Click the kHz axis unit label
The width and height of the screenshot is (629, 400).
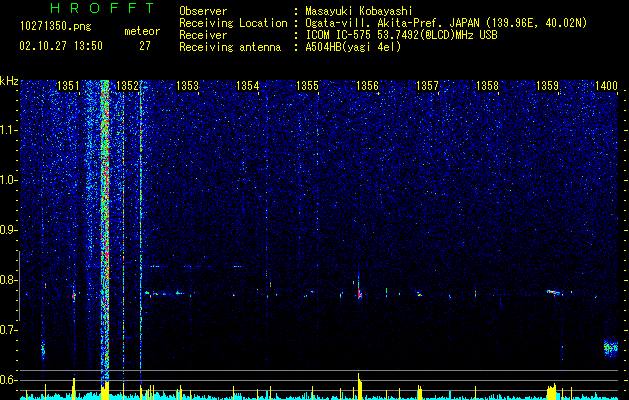tap(9, 81)
